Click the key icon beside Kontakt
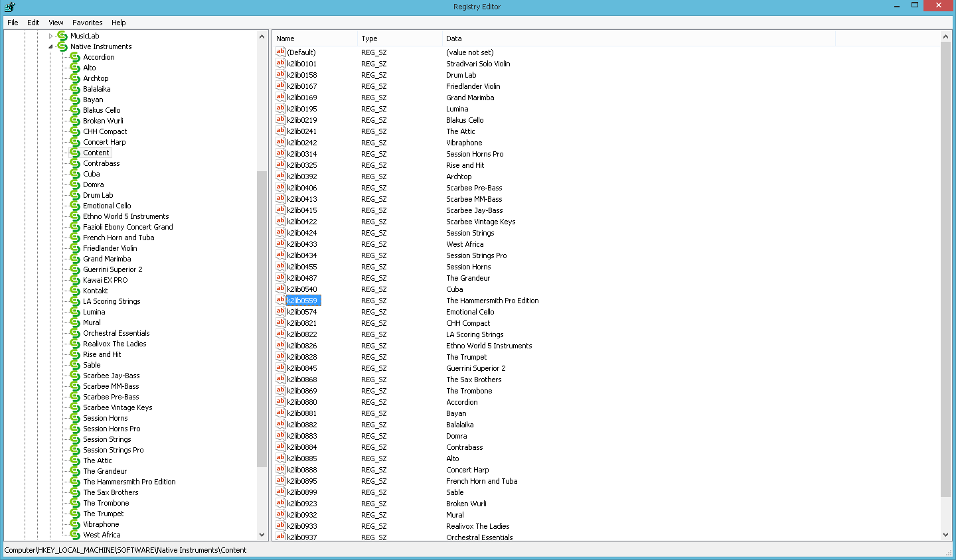The width and height of the screenshot is (956, 560). pos(75,291)
